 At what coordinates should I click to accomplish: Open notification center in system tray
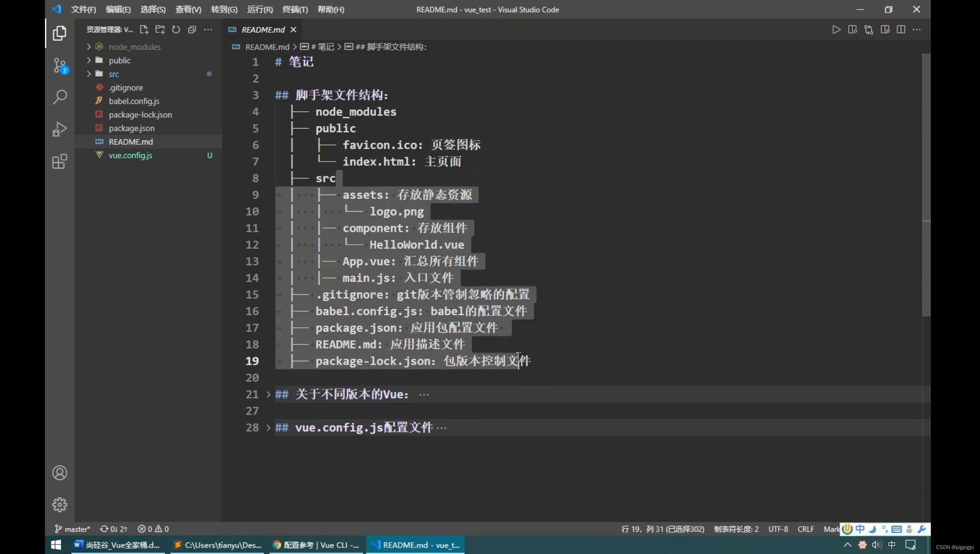tap(910, 545)
